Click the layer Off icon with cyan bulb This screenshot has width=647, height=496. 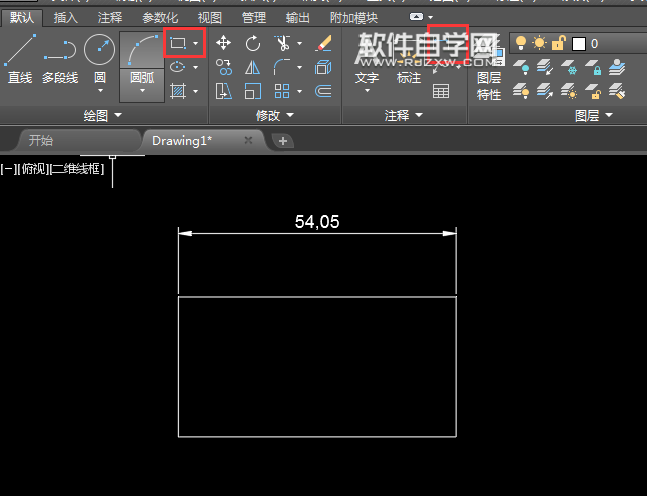pos(521,67)
